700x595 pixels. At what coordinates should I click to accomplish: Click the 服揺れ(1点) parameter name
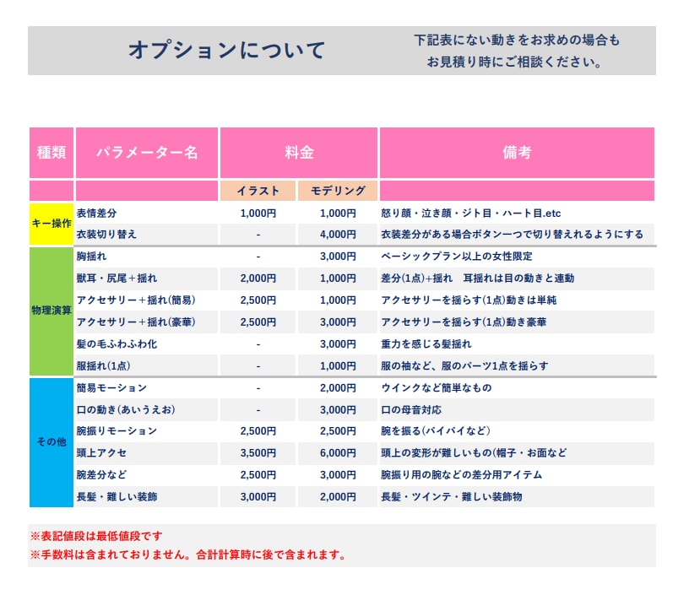coord(104,365)
